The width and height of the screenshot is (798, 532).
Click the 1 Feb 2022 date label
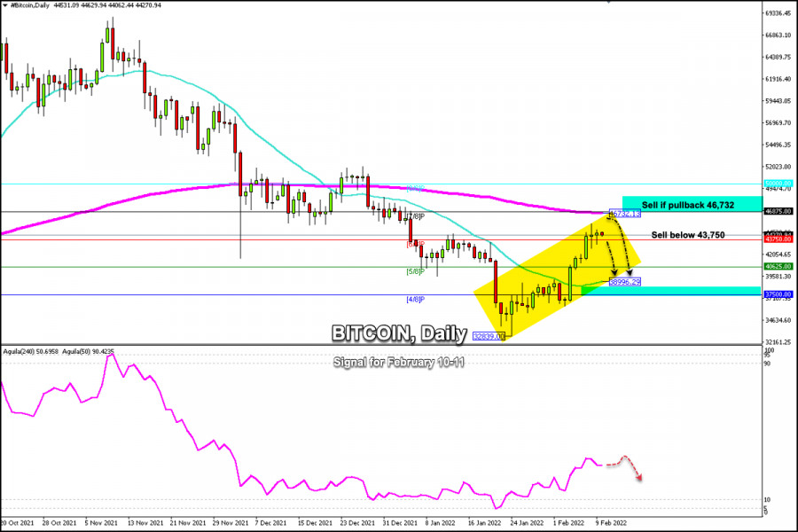click(568, 523)
